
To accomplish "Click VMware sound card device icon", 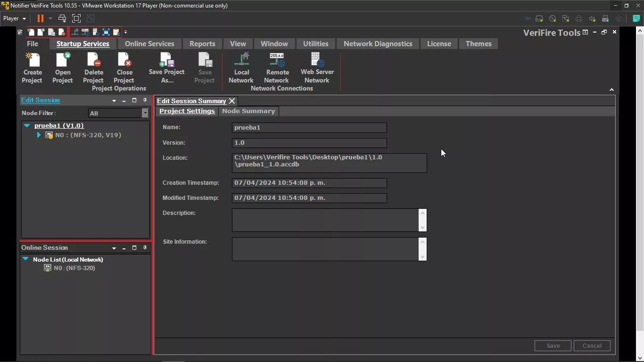I will pos(592,19).
